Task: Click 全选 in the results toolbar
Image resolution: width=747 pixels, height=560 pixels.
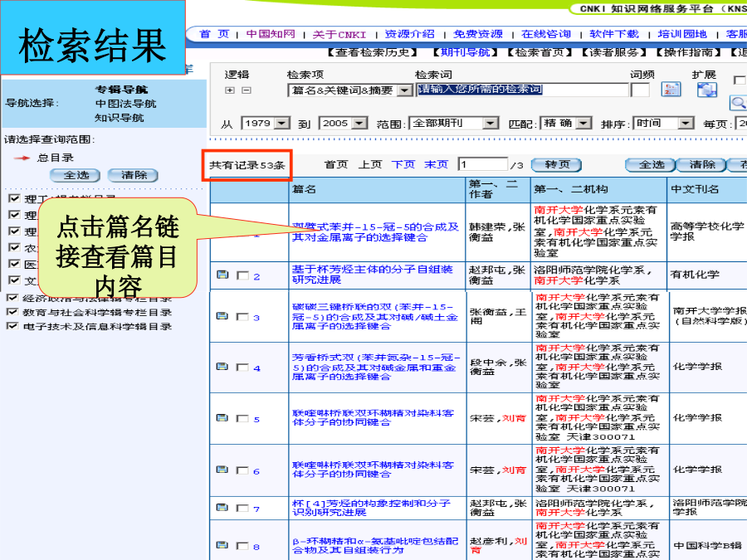Action: point(651,165)
